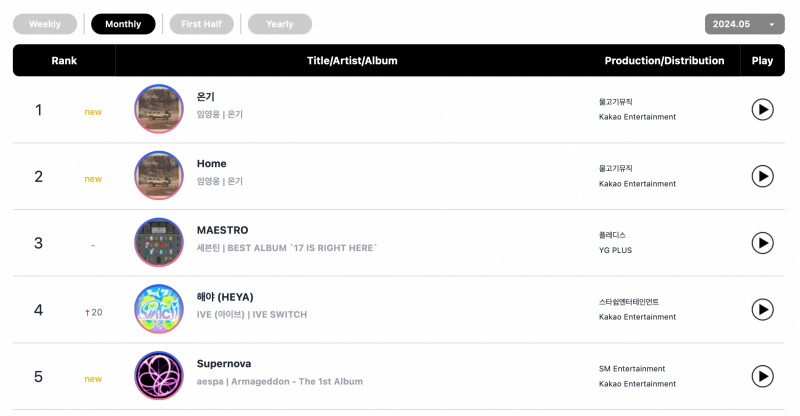Open the song title MAESTRO
Screen dimensions: 800x416
(222, 230)
